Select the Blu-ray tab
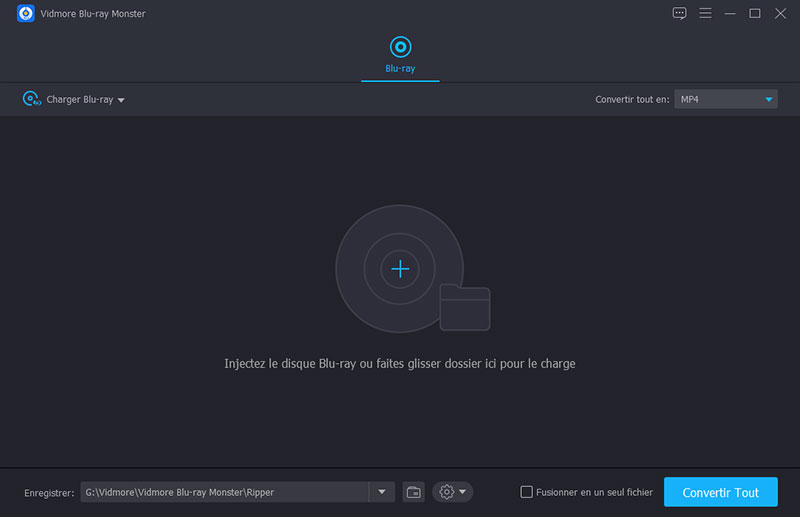This screenshot has width=800, height=517. click(x=400, y=54)
